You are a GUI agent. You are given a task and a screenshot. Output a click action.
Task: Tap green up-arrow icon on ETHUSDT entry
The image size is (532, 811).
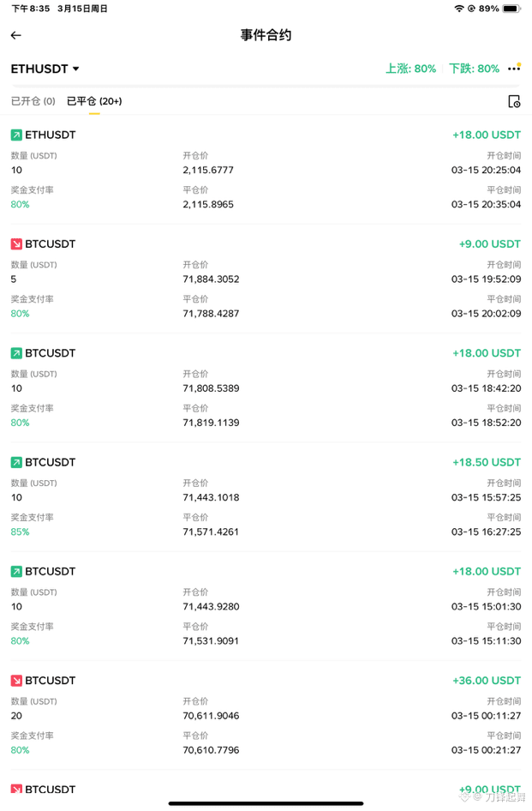click(x=16, y=135)
